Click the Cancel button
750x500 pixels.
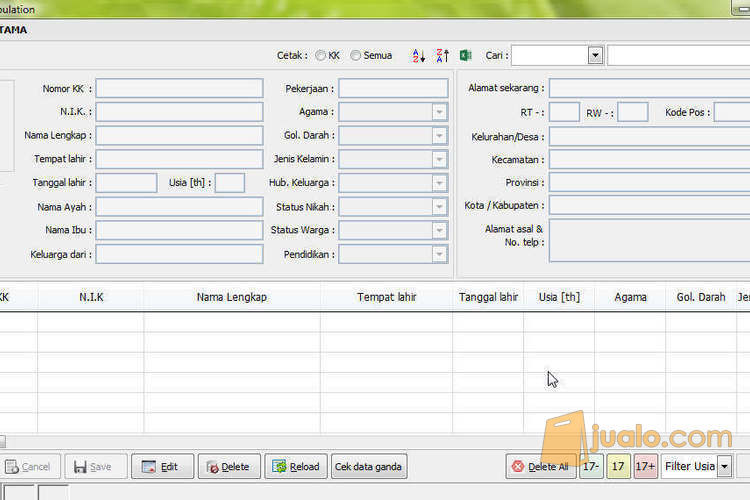pos(30,467)
